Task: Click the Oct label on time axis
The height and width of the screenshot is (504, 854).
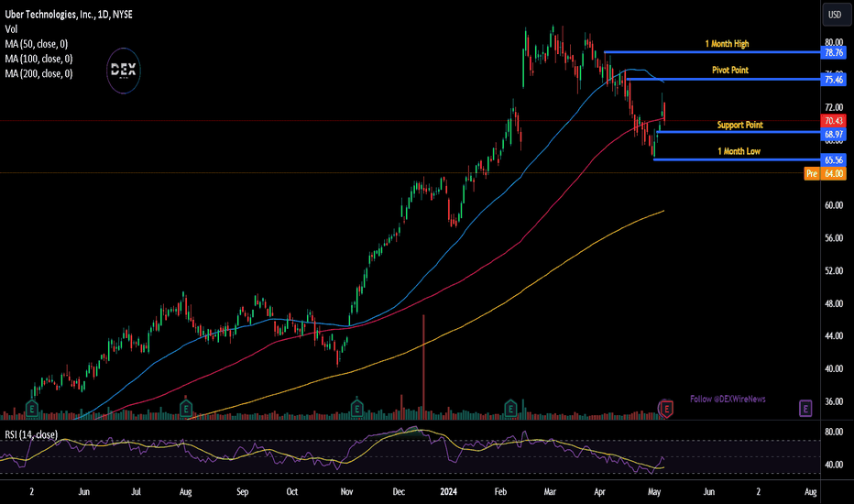Action: pos(292,491)
